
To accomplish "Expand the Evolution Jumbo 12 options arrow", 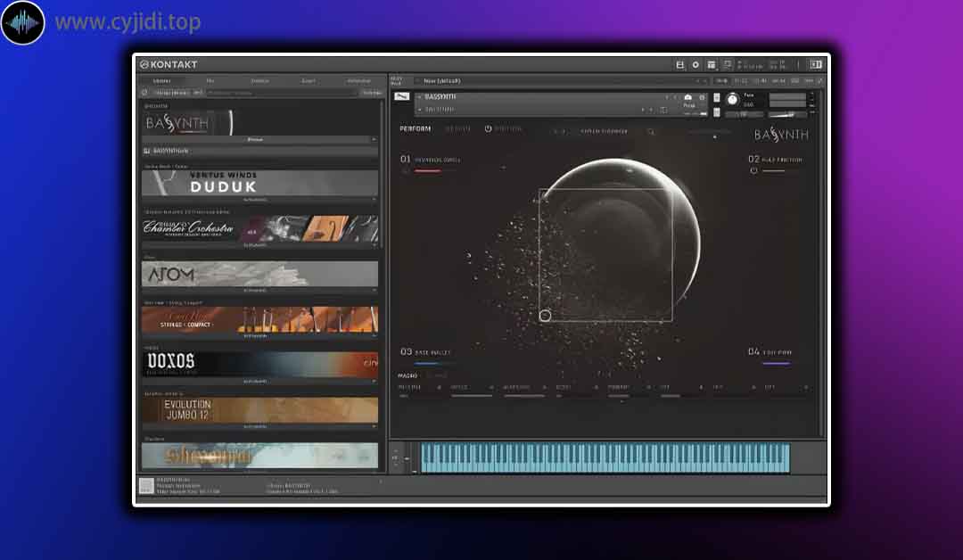I will (x=374, y=426).
